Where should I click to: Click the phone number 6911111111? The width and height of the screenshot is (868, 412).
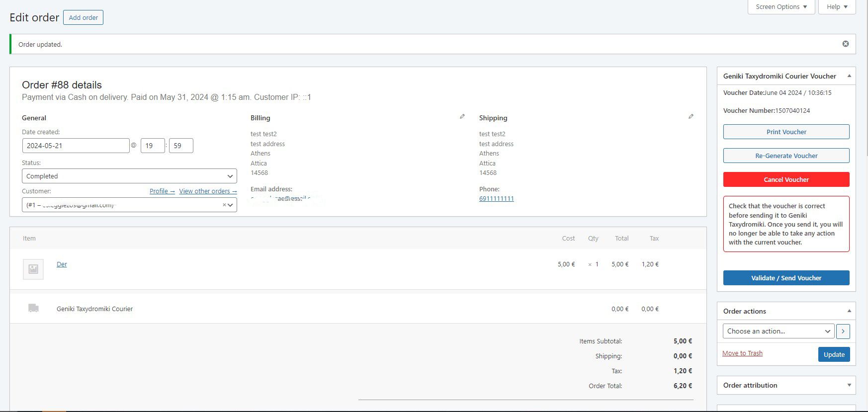point(497,199)
